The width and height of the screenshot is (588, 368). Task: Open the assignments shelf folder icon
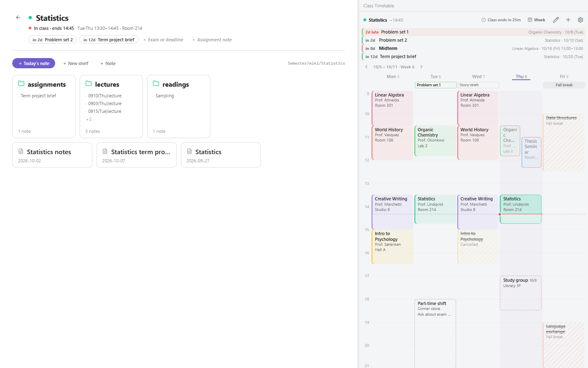pos(21,83)
